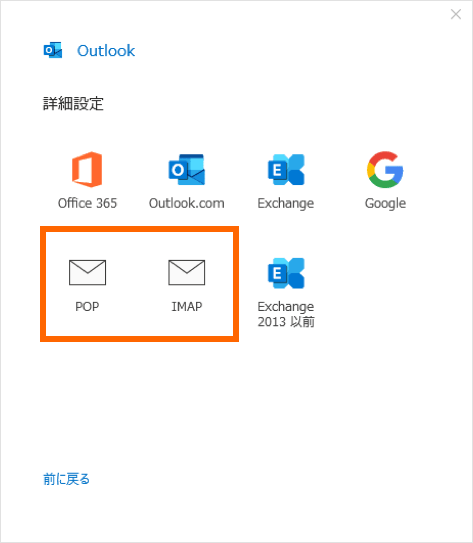Select the POP account type label
This screenshot has height=543, width=473.
[87, 306]
